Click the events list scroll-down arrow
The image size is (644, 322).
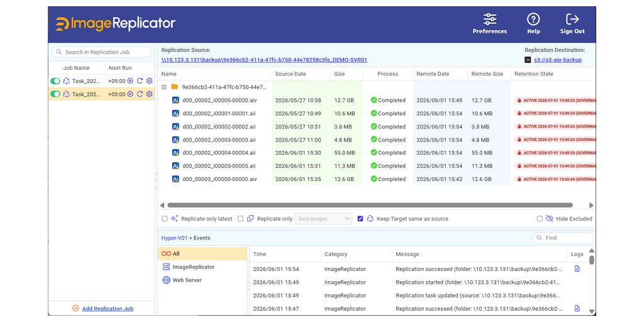[x=591, y=311]
